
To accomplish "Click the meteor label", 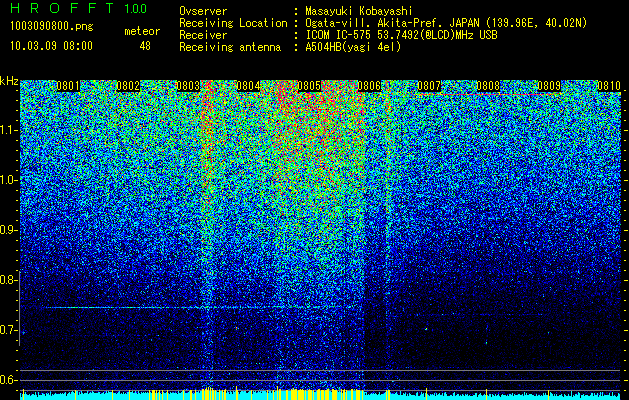I will tap(142, 31).
